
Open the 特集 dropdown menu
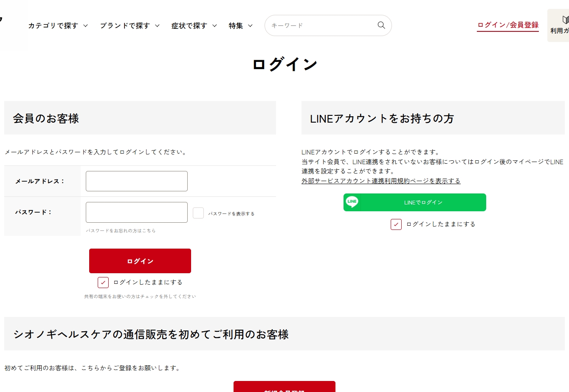(x=240, y=25)
